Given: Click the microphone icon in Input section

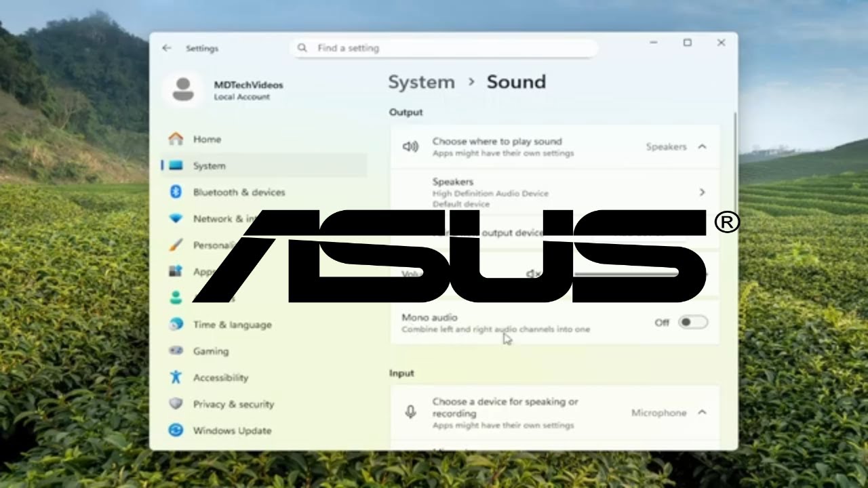Looking at the screenshot, I should (410, 412).
